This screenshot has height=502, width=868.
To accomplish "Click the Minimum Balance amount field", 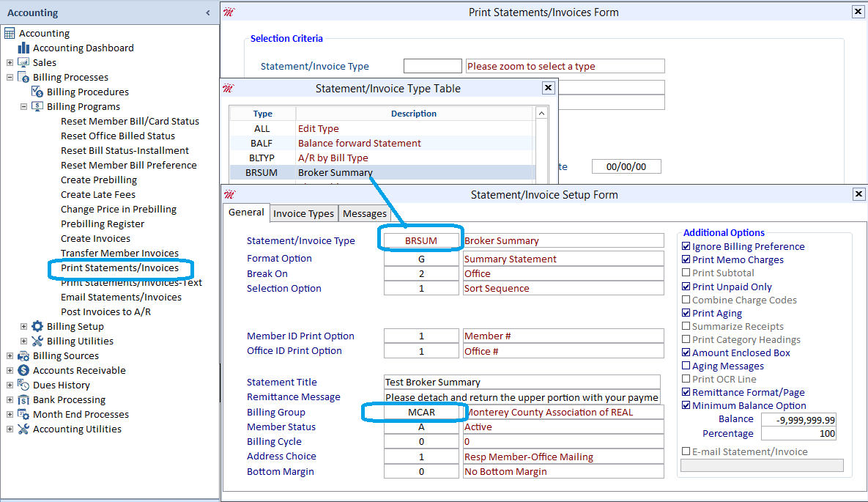I will point(799,420).
